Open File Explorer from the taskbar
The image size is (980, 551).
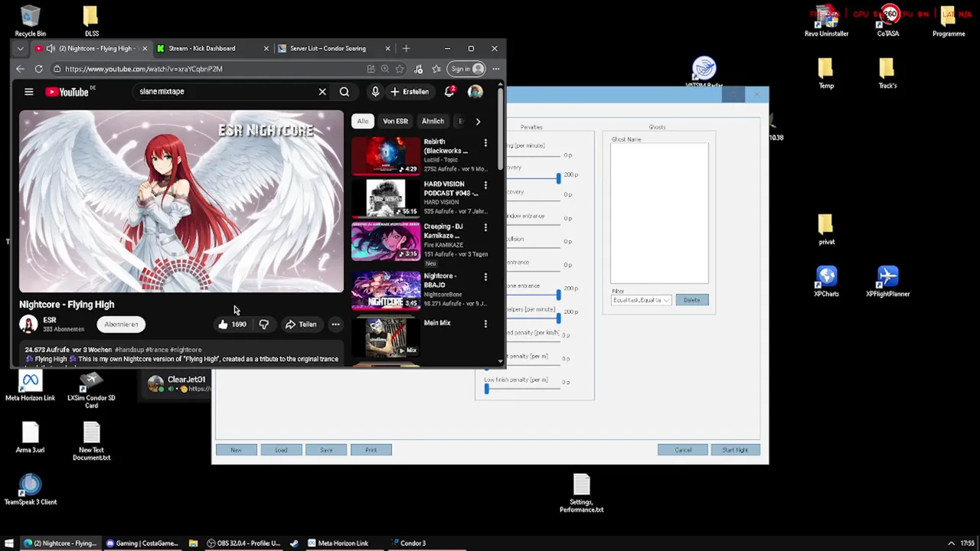coord(193,543)
